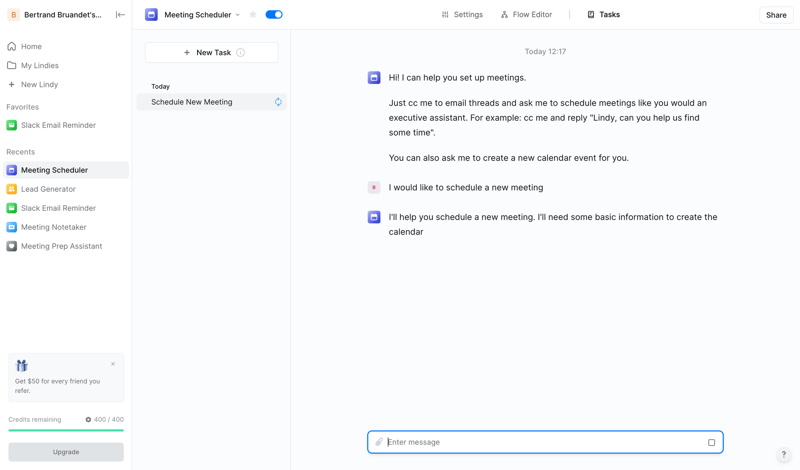Click the Share button
The width and height of the screenshot is (800, 470).
pyautogui.click(x=776, y=15)
